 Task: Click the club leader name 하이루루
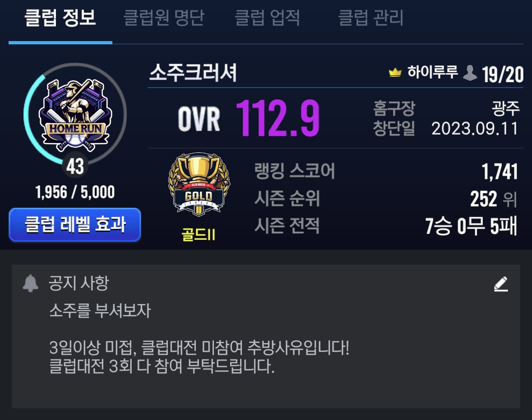433,72
